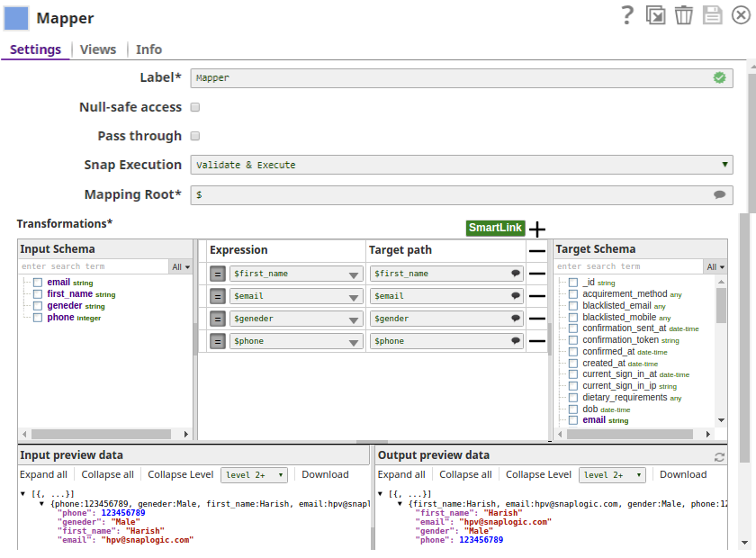This screenshot has height=558, width=756.
Task: Focus Target Schema search term field
Action: pos(628,266)
